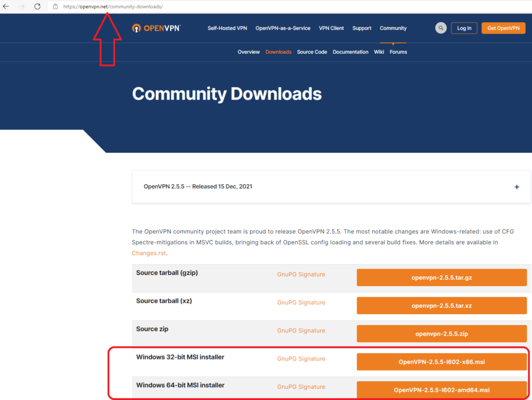This screenshot has height=400, width=532.
Task: Select the Downloads tab
Action: [x=278, y=52]
